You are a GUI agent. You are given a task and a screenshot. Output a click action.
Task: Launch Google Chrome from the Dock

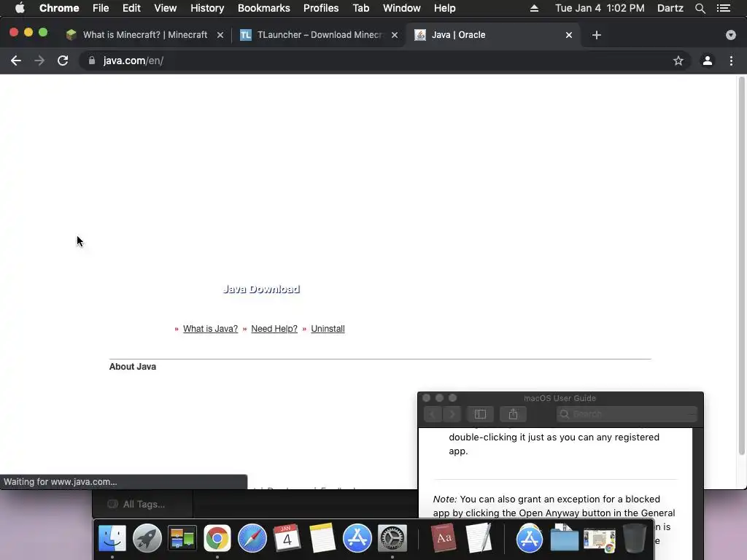[x=217, y=538]
